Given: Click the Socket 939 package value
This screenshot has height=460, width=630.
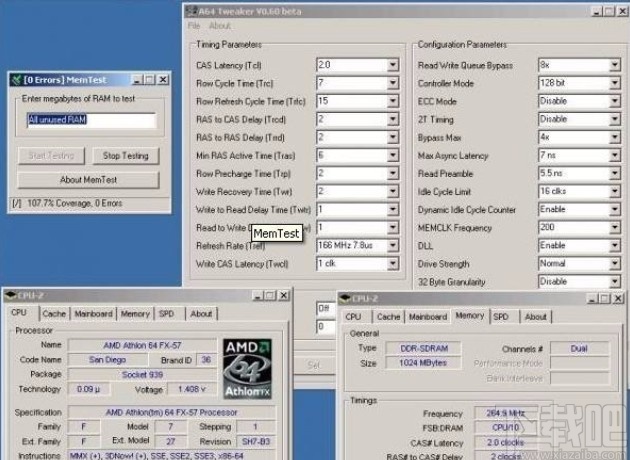Looking at the screenshot, I should pyautogui.click(x=142, y=374).
